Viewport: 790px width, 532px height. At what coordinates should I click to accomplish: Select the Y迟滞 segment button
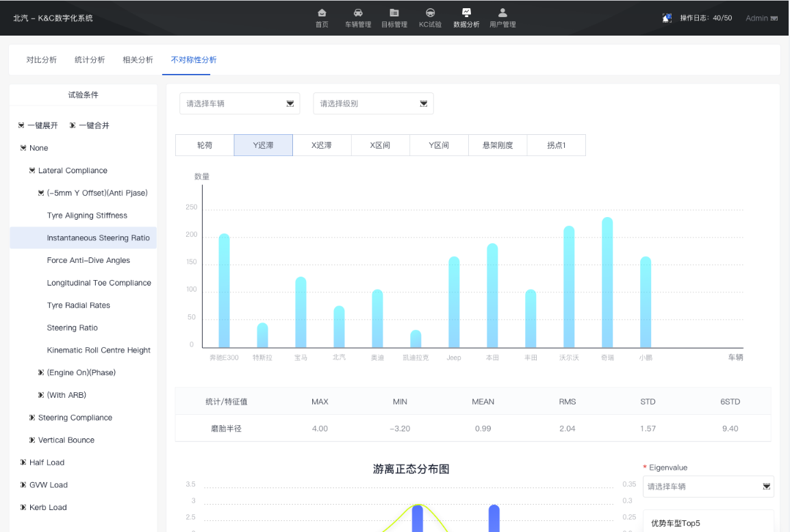(263, 145)
